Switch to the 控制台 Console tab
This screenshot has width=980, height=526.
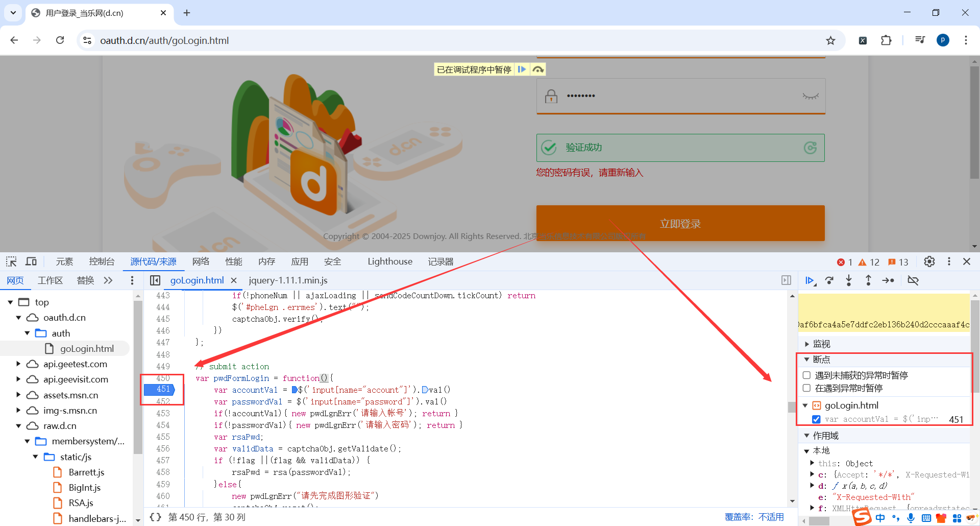click(102, 261)
